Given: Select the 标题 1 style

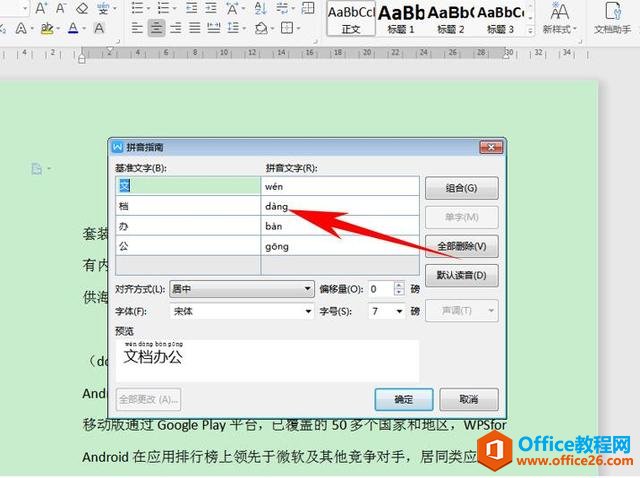Looking at the screenshot, I should pyautogui.click(x=401, y=18).
